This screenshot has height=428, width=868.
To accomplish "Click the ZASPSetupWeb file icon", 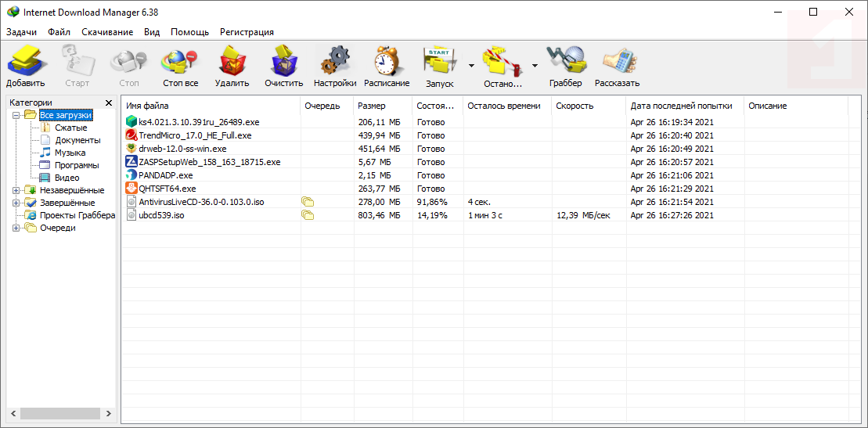I will (131, 162).
